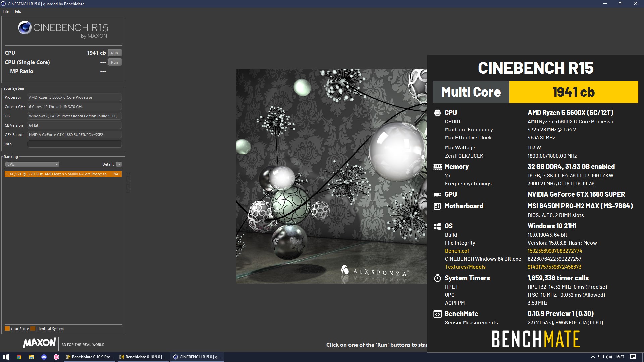Click the rendered benchmark scene image
Image resolution: width=644 pixels, height=362 pixels.
[331, 176]
